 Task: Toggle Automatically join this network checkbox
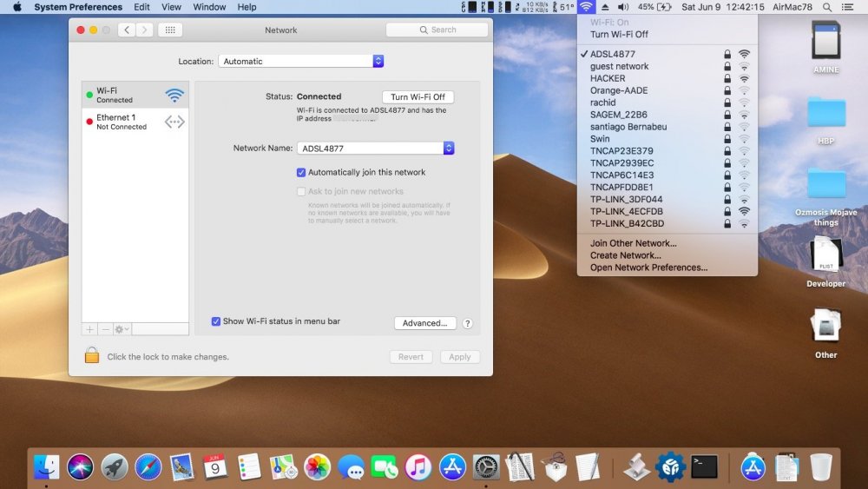pyautogui.click(x=301, y=172)
